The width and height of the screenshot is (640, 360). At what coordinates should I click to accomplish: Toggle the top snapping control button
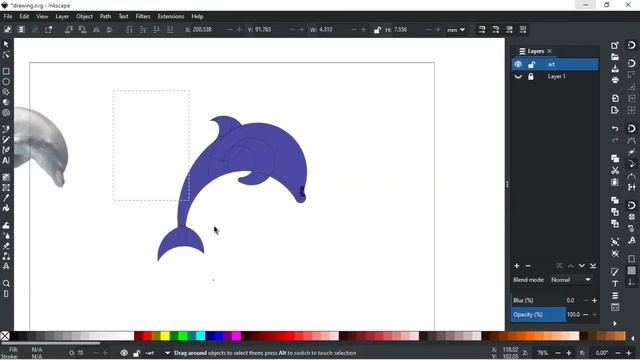631,45
